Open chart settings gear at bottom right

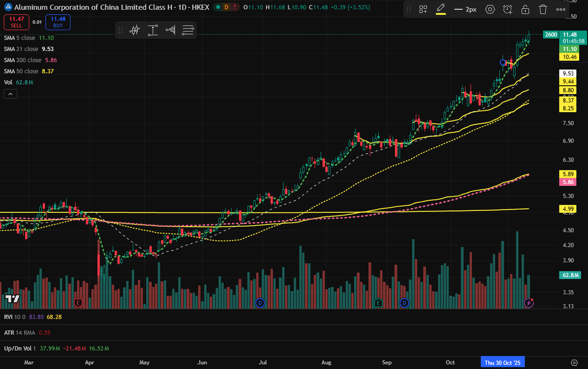click(574, 363)
